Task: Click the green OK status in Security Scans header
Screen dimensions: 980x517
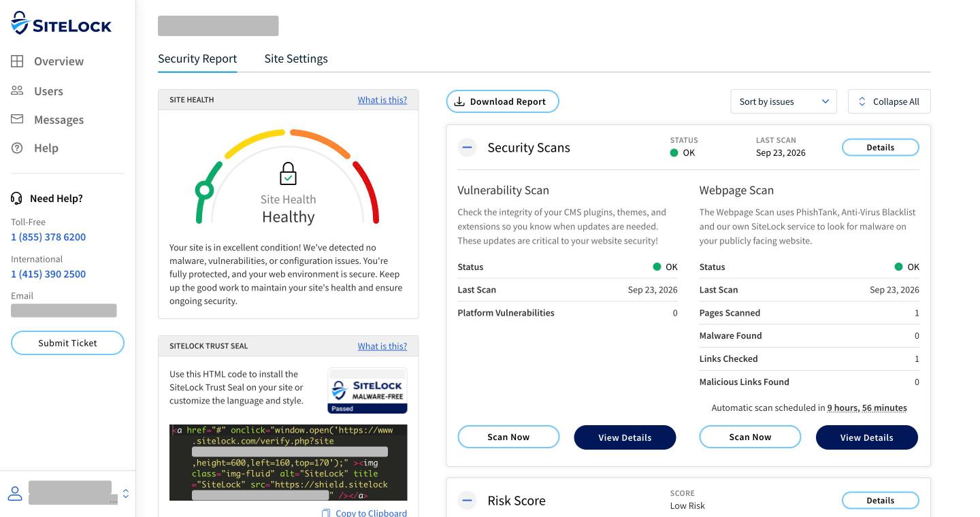Action: tap(683, 153)
